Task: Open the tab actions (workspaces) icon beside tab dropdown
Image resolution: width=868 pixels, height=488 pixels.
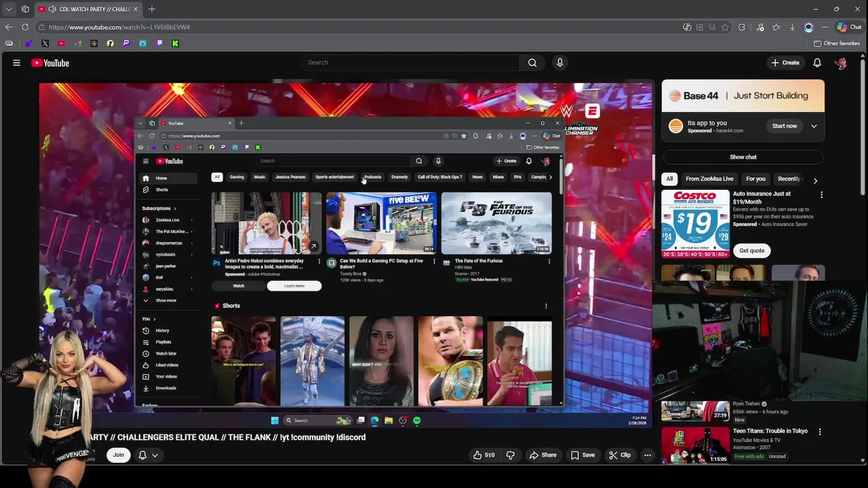Action: [x=25, y=9]
